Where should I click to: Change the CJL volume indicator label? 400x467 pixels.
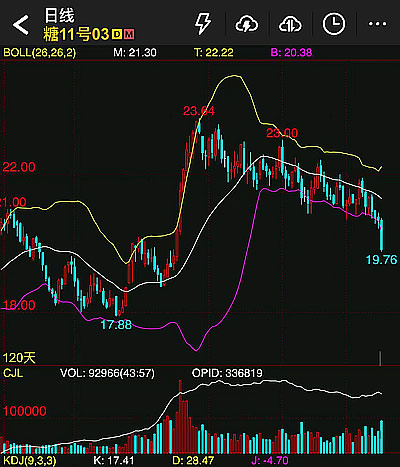tap(13, 373)
